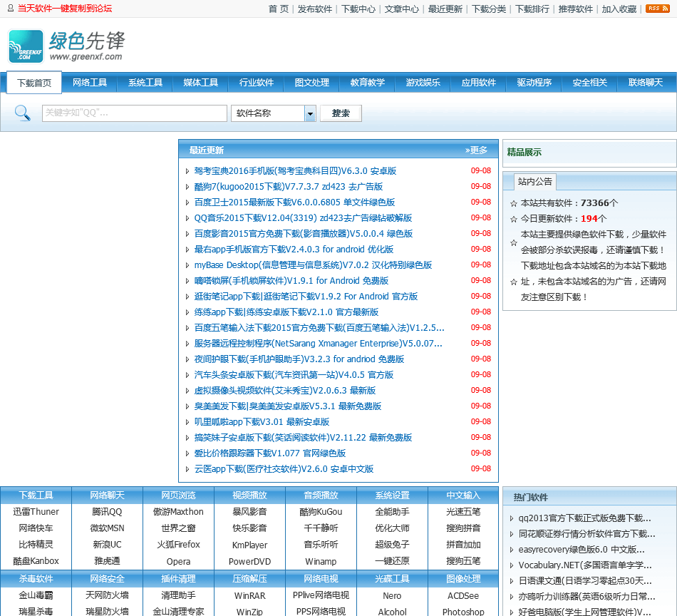Image resolution: width=677 pixels, height=616 pixels.
Task: Click the 精品展示 heading
Action: point(524,152)
